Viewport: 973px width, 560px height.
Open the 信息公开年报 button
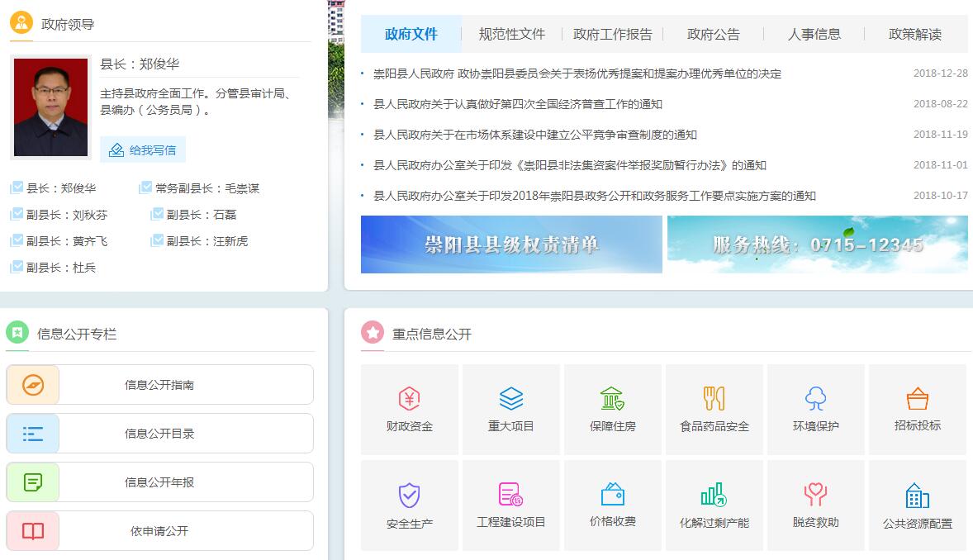pos(159,482)
